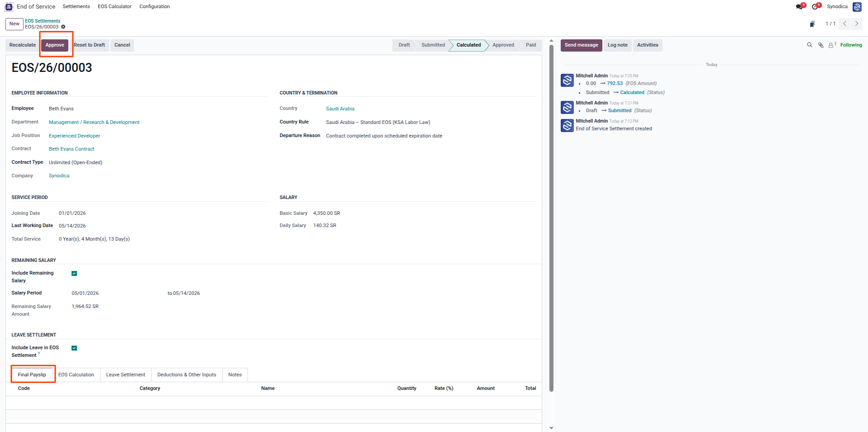Open Experienced Developer job position link
The width and height of the screenshot is (868, 432).
click(75, 136)
